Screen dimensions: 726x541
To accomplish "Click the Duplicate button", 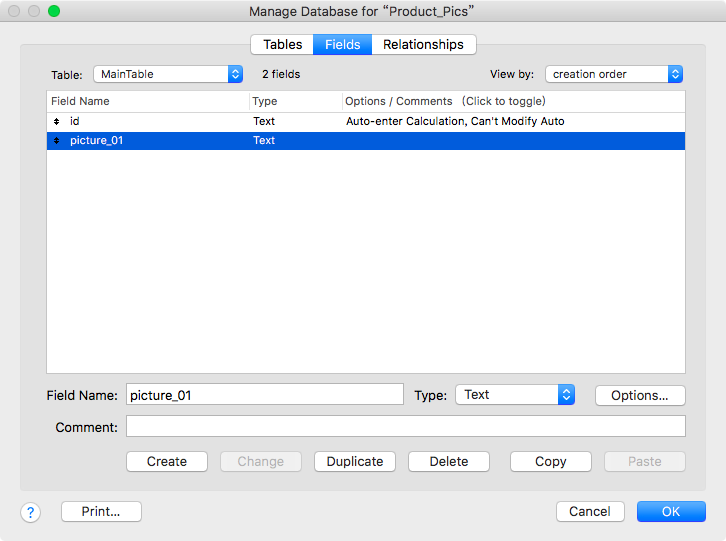I will (x=355, y=461).
